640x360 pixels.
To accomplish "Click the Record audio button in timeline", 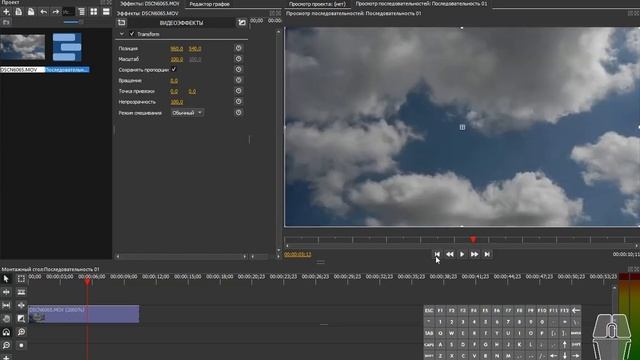I will (21, 345).
